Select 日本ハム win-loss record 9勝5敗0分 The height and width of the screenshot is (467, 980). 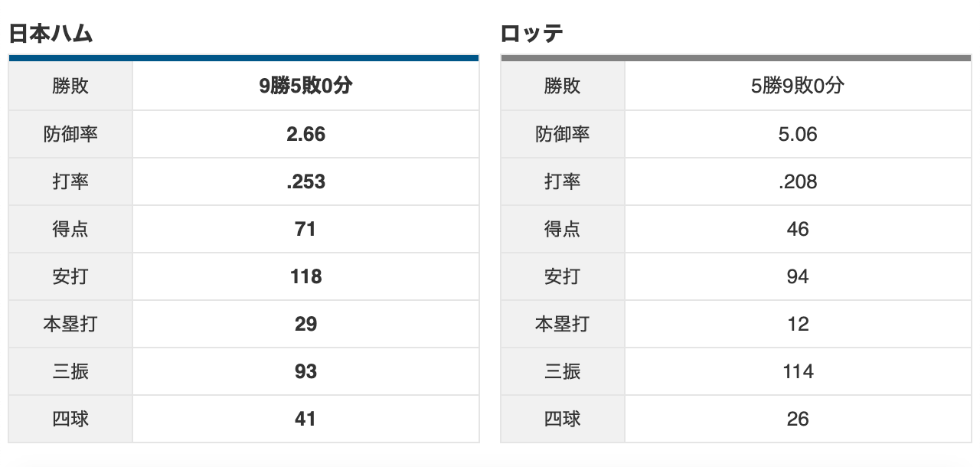[x=305, y=87]
